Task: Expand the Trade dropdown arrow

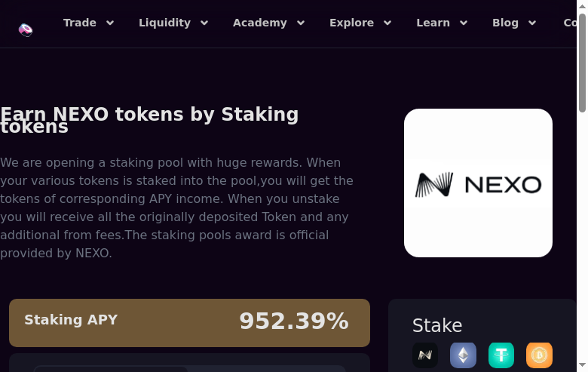Action: click(x=110, y=23)
